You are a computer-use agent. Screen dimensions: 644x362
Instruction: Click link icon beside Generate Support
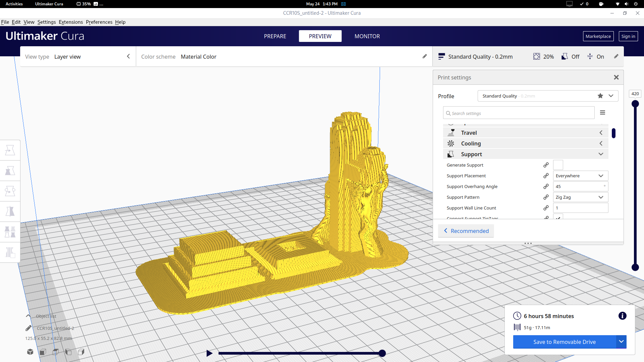pos(546,165)
